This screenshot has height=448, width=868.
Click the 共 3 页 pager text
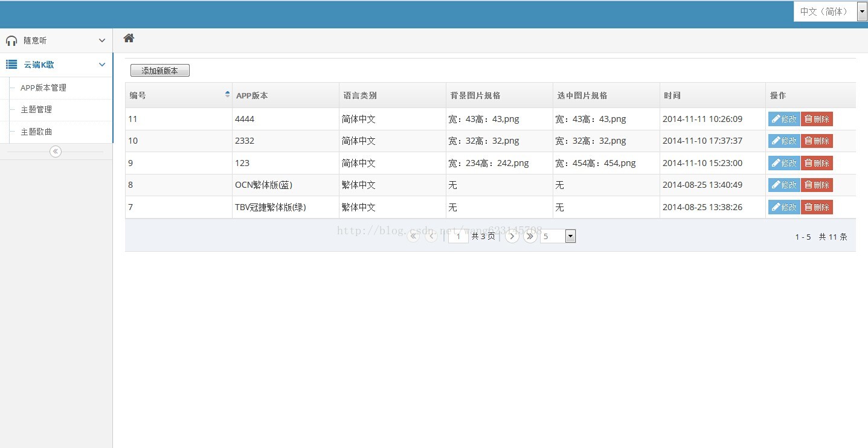tap(483, 236)
